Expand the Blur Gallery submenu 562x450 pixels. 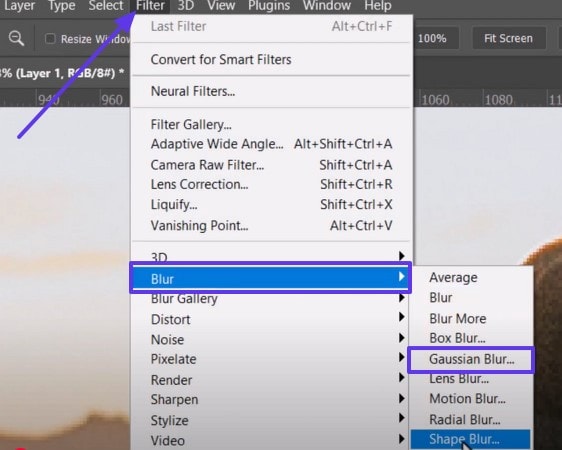coord(272,299)
